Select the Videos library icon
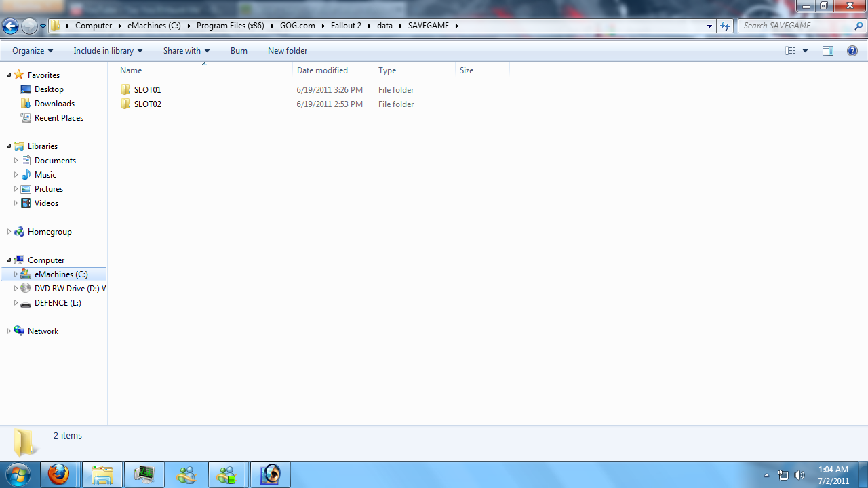Viewport: 868px width, 488px height. (x=26, y=203)
